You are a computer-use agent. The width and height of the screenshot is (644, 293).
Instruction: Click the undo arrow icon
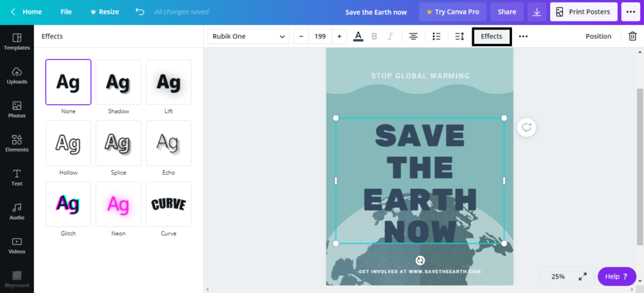point(140,12)
